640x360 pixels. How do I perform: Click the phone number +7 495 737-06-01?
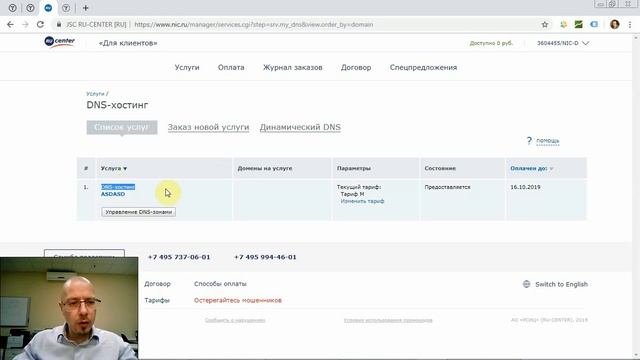(x=179, y=257)
